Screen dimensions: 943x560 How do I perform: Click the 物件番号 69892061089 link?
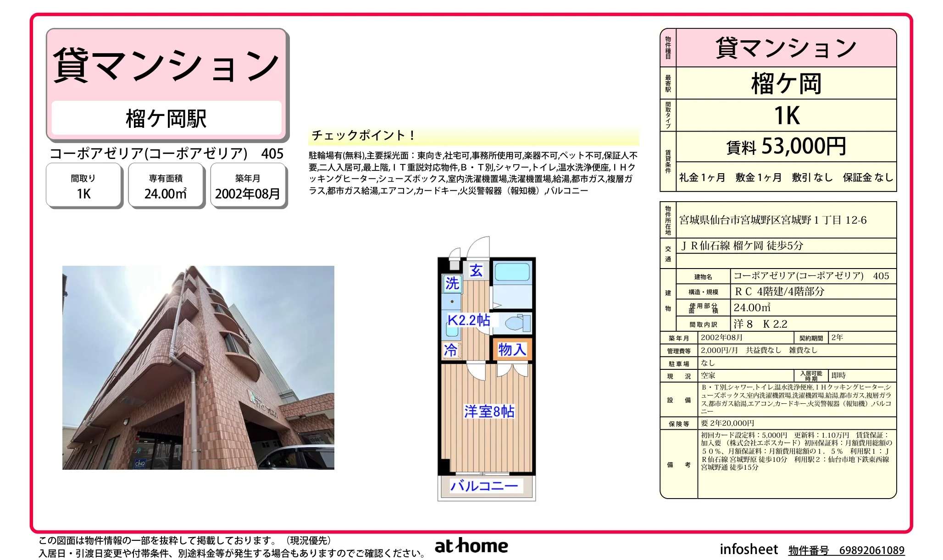846,550
